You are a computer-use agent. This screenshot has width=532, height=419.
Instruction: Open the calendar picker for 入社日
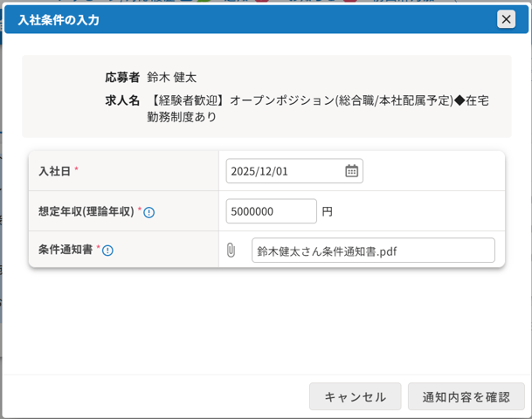[351, 171]
